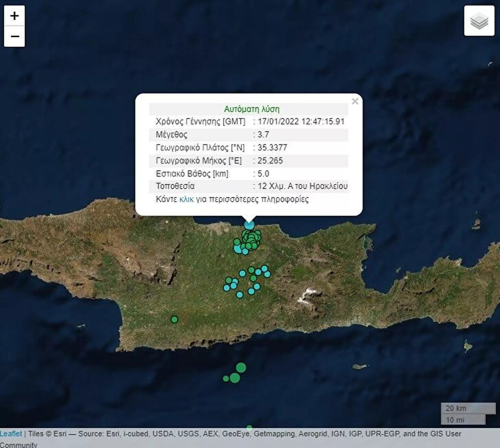This screenshot has width=500, height=448.
Task: Click the southernmost cyan marker in central cluster
Action: 239,295
